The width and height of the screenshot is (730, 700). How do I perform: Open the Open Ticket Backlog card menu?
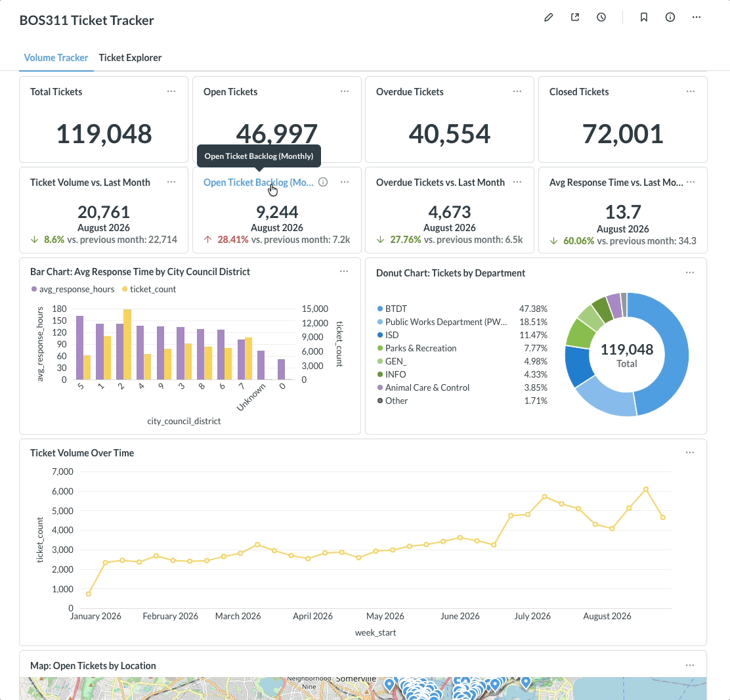345,182
